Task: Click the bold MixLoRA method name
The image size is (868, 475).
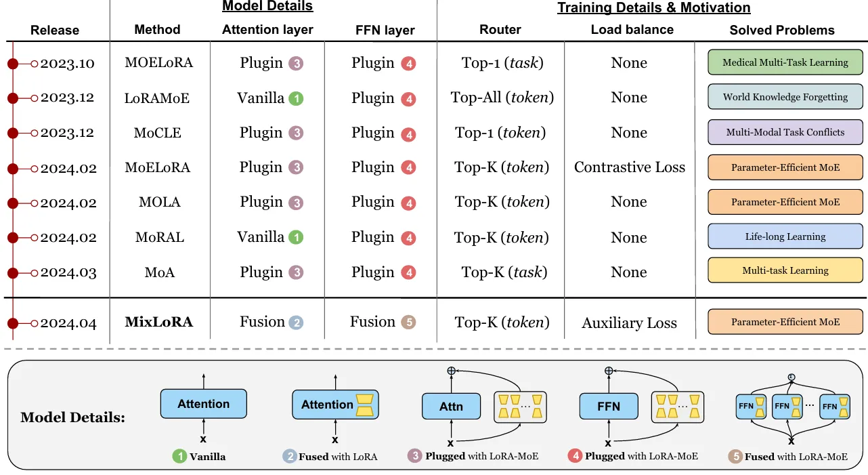Action: coord(159,322)
